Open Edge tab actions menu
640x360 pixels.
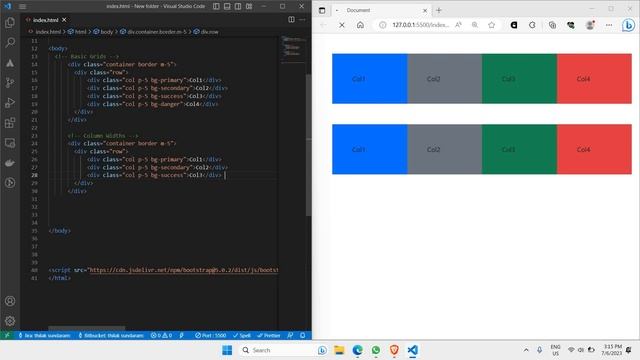pos(322,11)
